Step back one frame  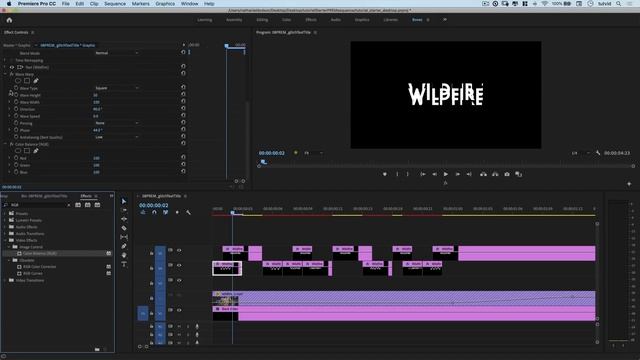(x=434, y=174)
